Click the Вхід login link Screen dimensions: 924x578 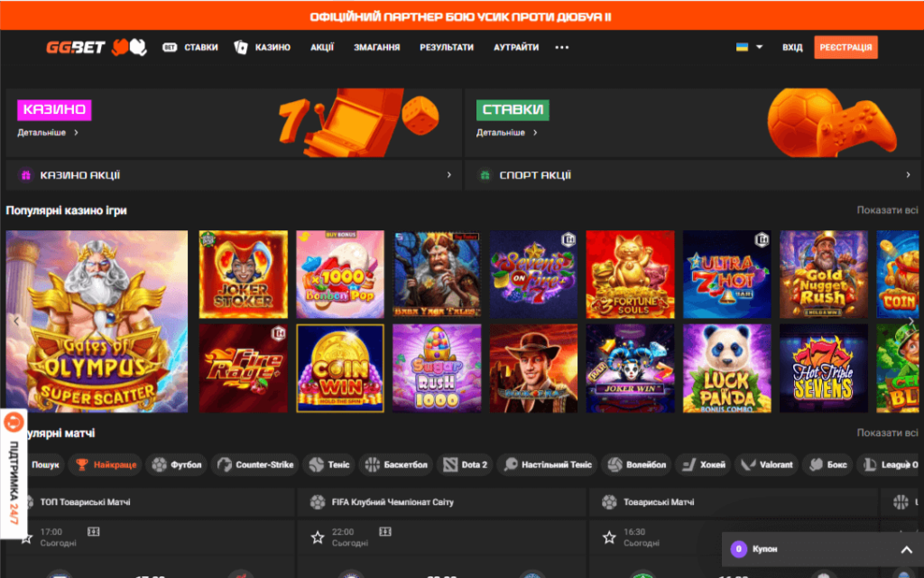[x=792, y=47]
